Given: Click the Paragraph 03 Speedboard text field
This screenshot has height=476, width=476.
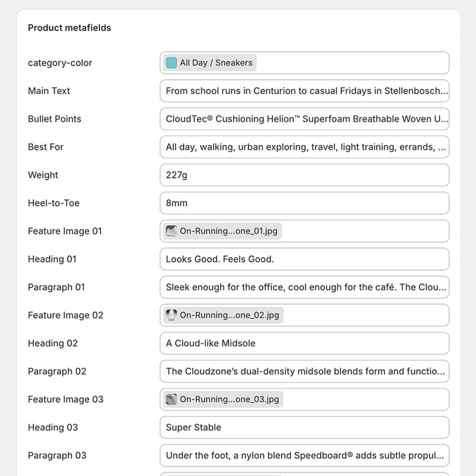Looking at the screenshot, I should pyautogui.click(x=305, y=455).
